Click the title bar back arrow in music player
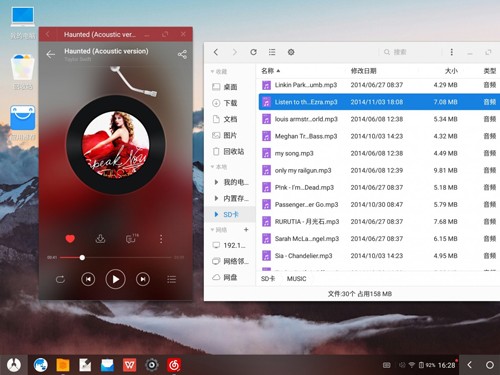The image size is (500, 375). [48, 34]
